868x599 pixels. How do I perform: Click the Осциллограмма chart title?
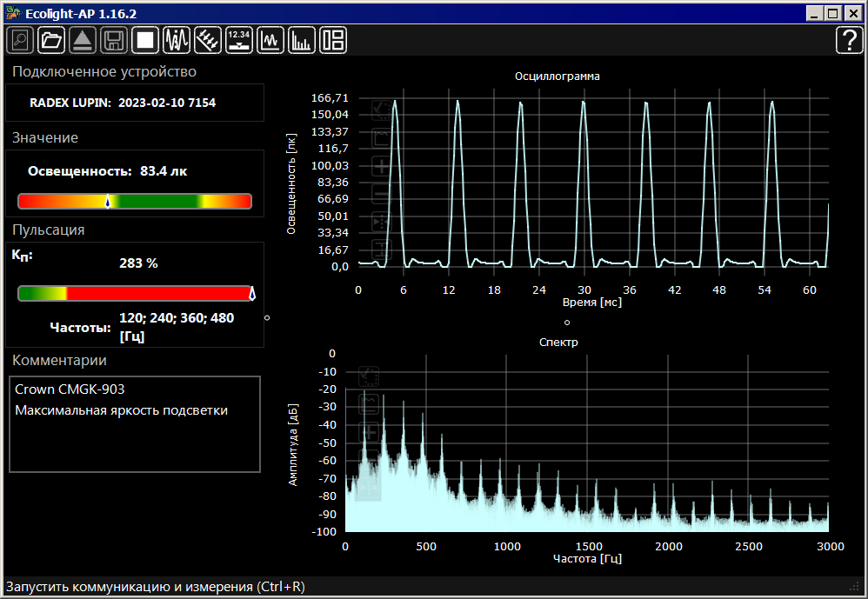click(x=557, y=77)
